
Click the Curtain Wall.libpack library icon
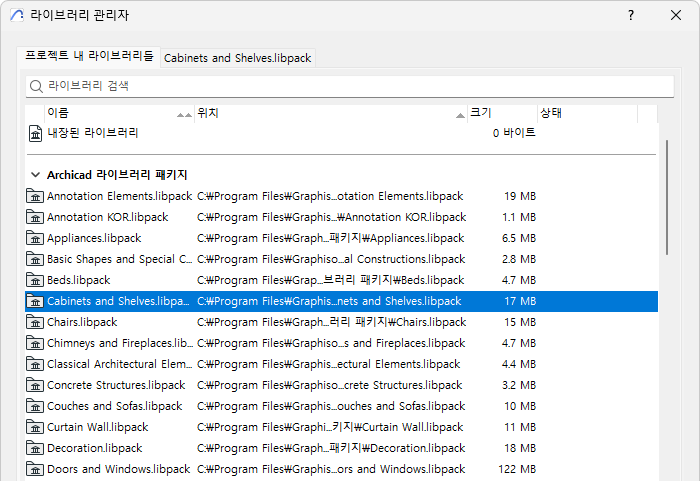35,427
